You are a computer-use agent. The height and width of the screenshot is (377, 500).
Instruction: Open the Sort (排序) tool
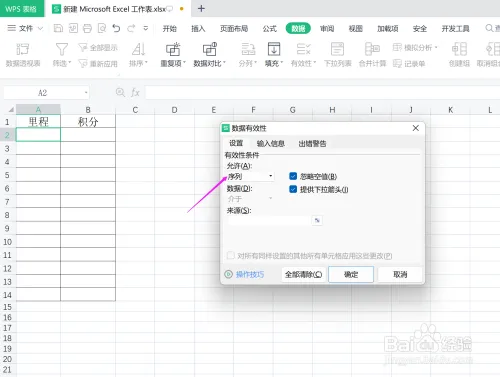coord(138,55)
